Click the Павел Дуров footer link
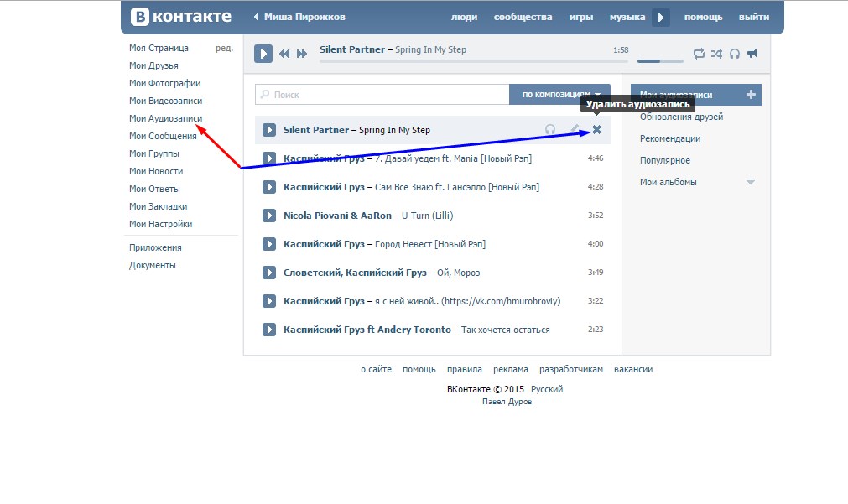 click(507, 402)
